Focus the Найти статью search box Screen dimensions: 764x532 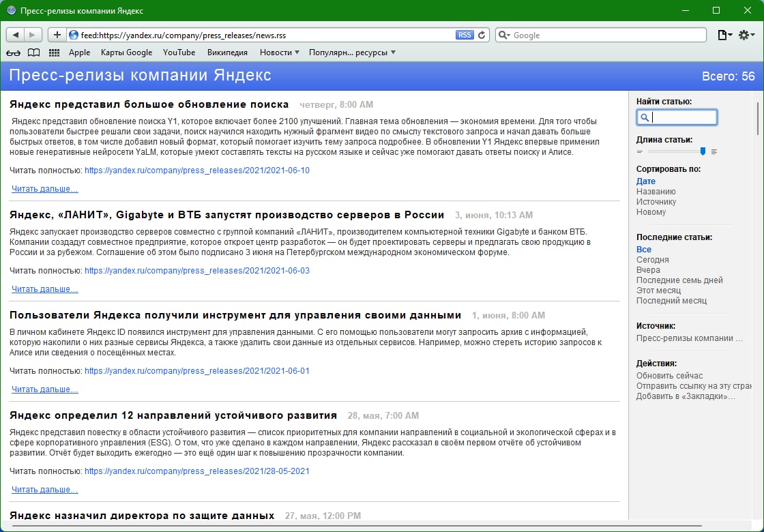[677, 117]
